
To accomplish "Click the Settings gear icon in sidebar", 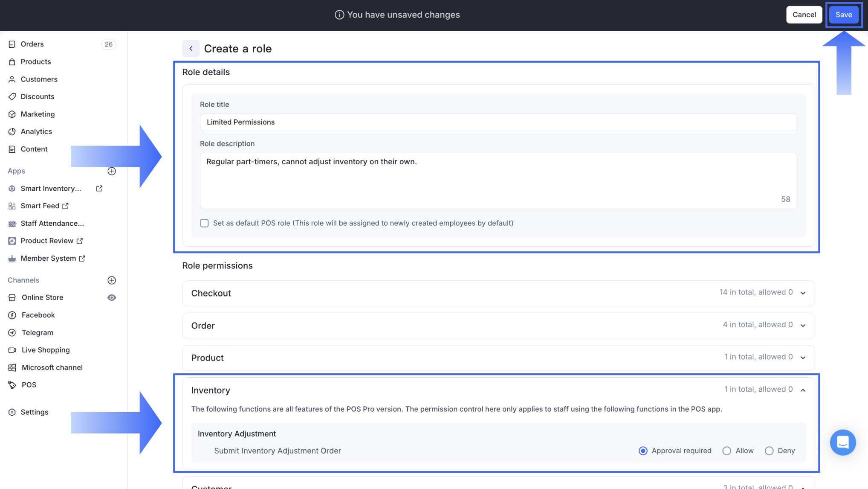I will (x=12, y=412).
